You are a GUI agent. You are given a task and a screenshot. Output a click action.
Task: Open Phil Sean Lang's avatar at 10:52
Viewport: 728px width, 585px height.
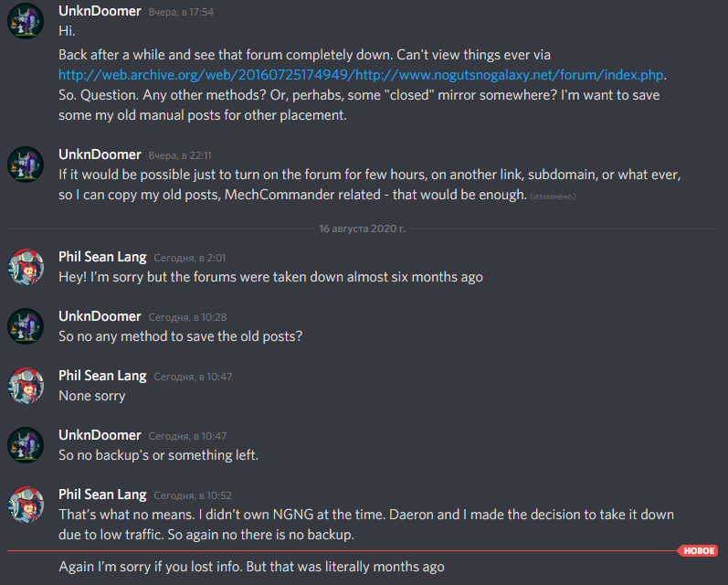pyautogui.click(x=26, y=504)
